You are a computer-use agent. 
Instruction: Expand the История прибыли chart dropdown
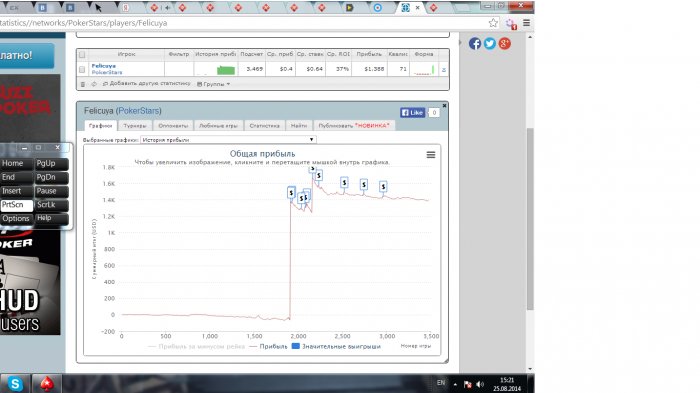228,140
